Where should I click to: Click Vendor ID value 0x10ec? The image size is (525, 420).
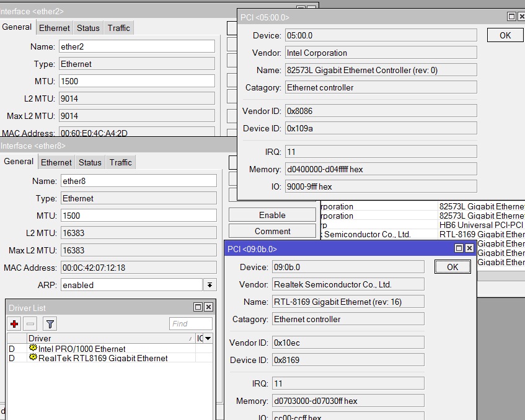pos(348,343)
